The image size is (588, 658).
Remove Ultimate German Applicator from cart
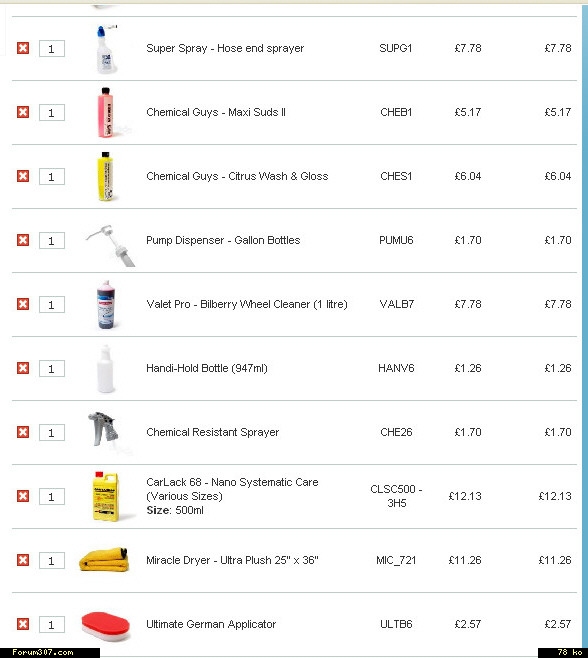tap(23, 624)
